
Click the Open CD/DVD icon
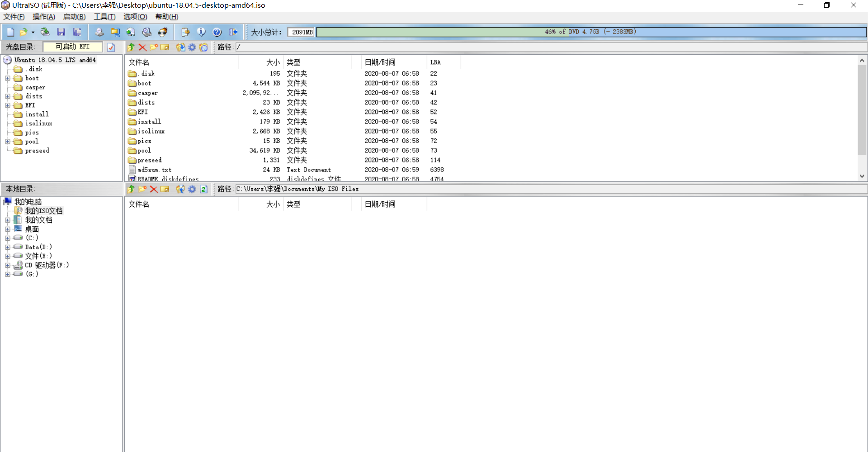point(45,32)
